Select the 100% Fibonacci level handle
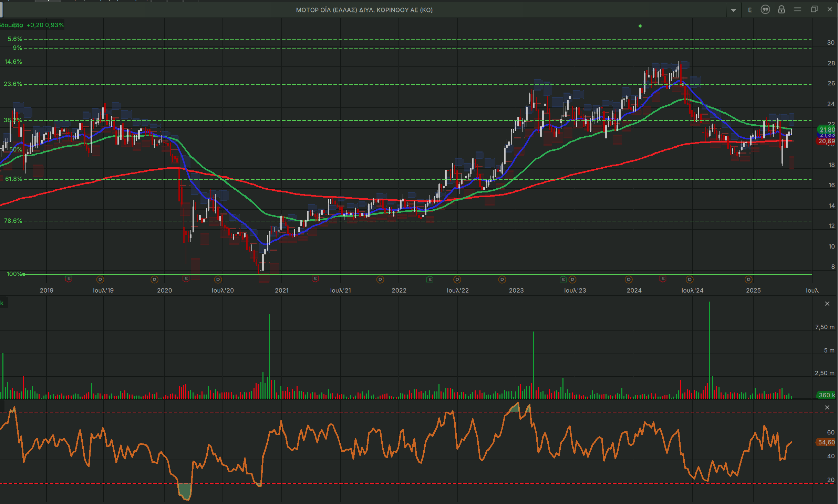This screenshot has width=838, height=504. click(24, 274)
